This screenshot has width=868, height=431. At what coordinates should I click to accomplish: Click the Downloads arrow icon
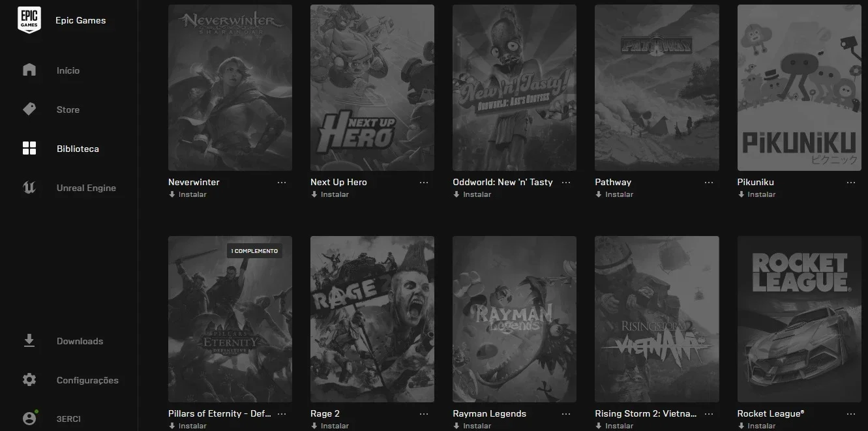[x=29, y=340]
